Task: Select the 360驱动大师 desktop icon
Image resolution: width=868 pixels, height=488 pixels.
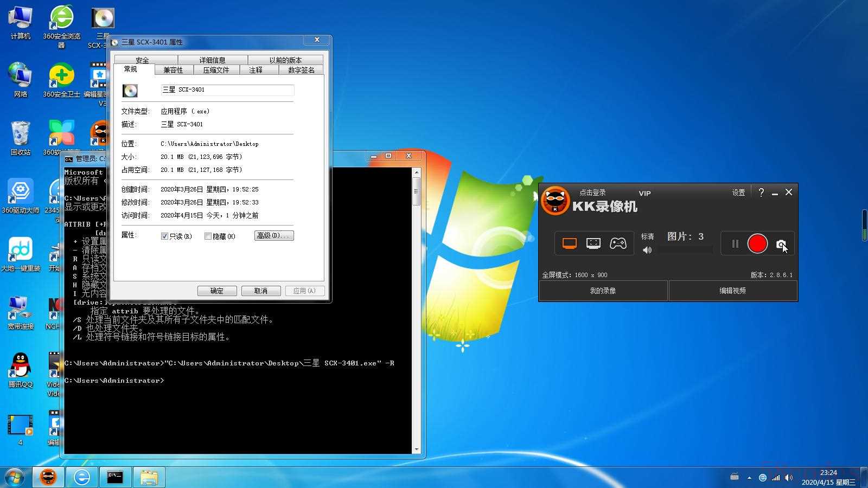Action: click(21, 196)
